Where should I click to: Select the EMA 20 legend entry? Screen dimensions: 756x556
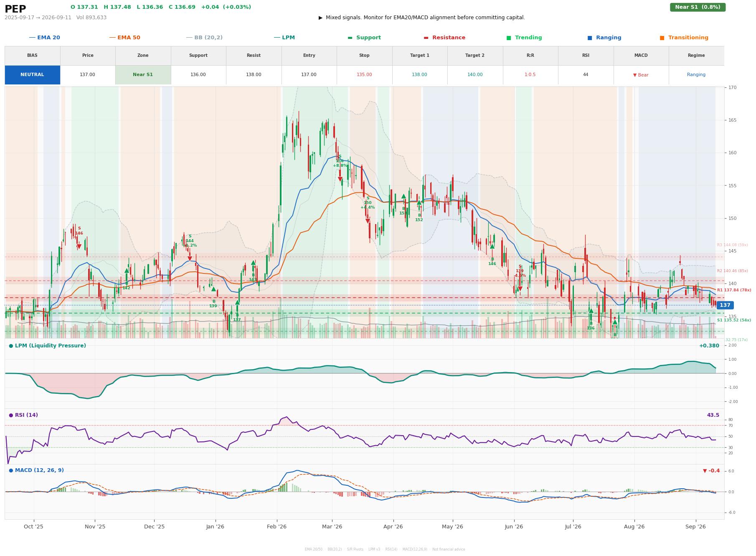[44, 38]
